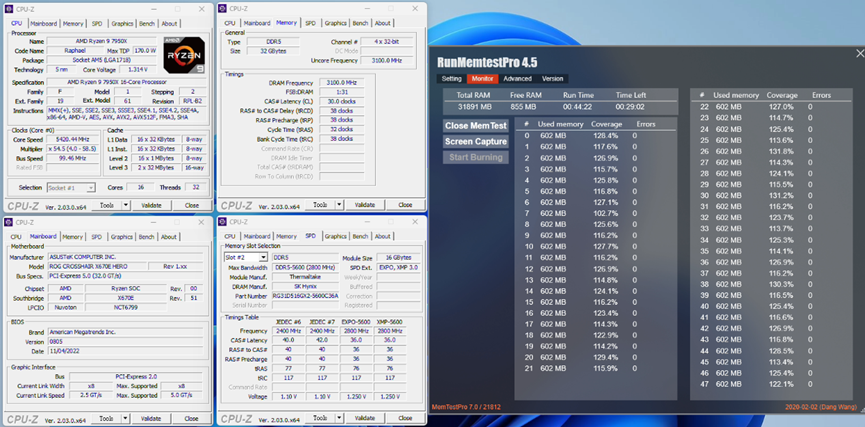Click coverage 128.4% in row 0
Image resolution: width=865 pixels, height=427 pixels.
pos(605,136)
